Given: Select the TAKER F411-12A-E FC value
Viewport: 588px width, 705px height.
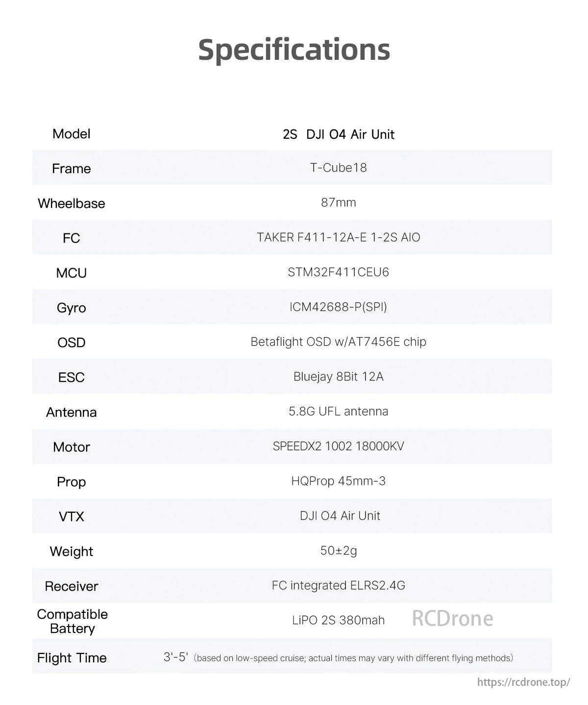Looking at the screenshot, I should point(339,237).
